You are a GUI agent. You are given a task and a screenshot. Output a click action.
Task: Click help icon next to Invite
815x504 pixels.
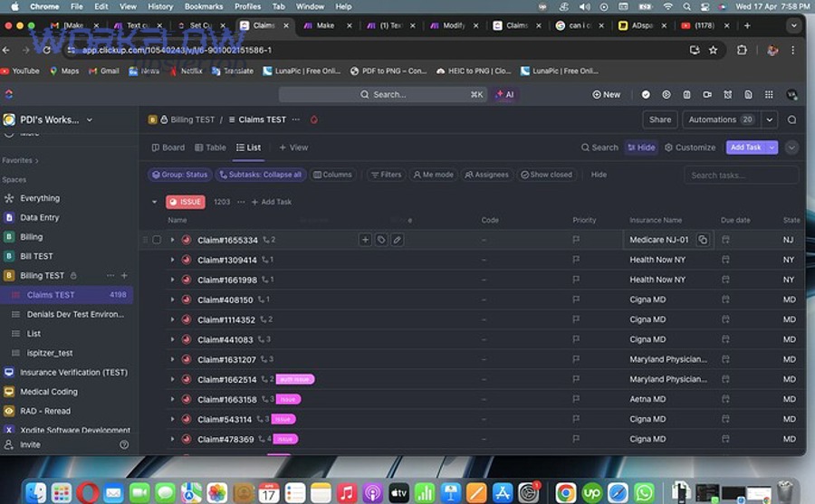[124, 445]
